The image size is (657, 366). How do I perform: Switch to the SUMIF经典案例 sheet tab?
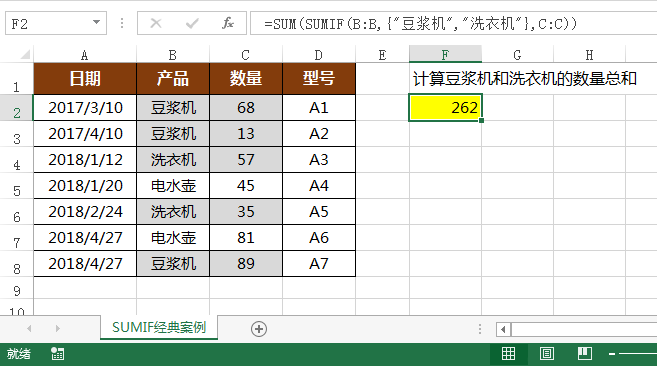[x=159, y=327]
